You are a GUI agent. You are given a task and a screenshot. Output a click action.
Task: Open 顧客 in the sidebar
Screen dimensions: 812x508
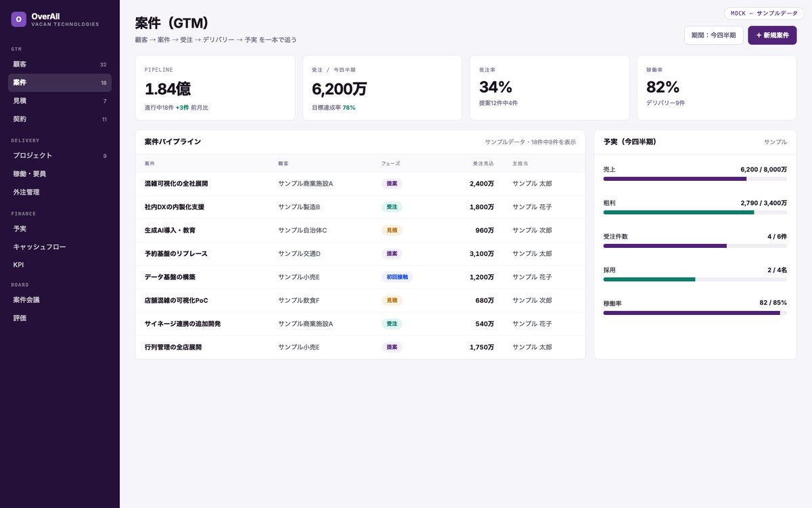tap(60, 64)
